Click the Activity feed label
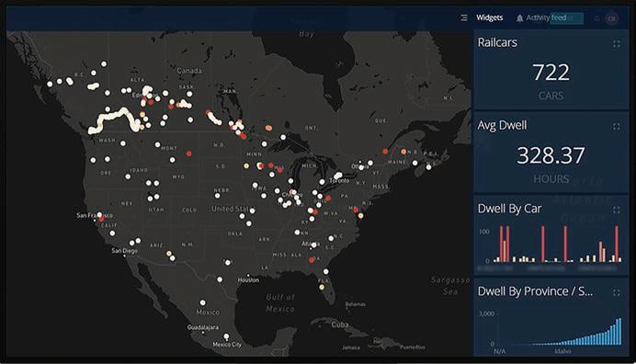The height and width of the screenshot is (364, 636). click(x=546, y=17)
